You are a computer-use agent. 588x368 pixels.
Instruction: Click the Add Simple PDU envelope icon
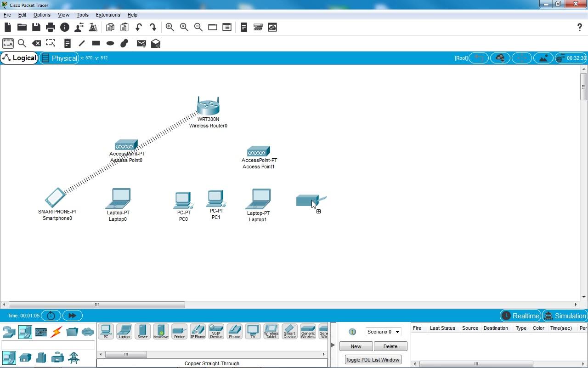coord(141,43)
